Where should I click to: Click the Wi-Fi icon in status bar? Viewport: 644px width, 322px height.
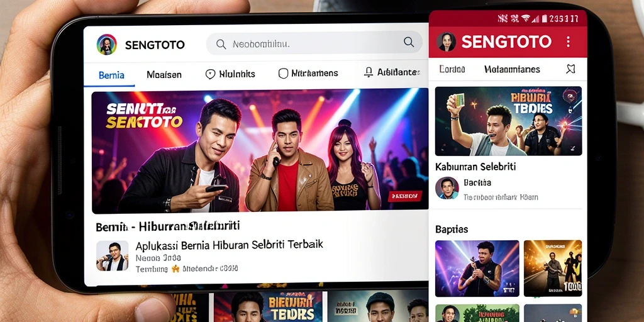pos(526,18)
